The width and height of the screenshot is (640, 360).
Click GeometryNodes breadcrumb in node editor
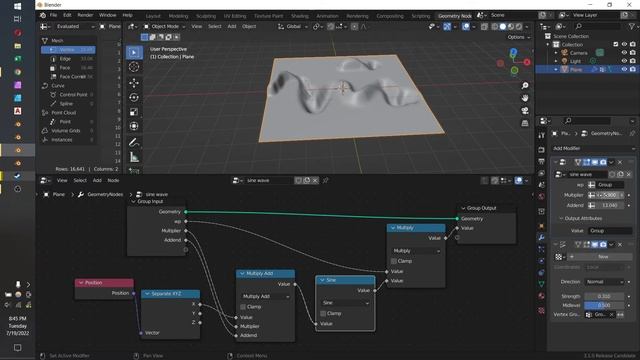pos(105,195)
